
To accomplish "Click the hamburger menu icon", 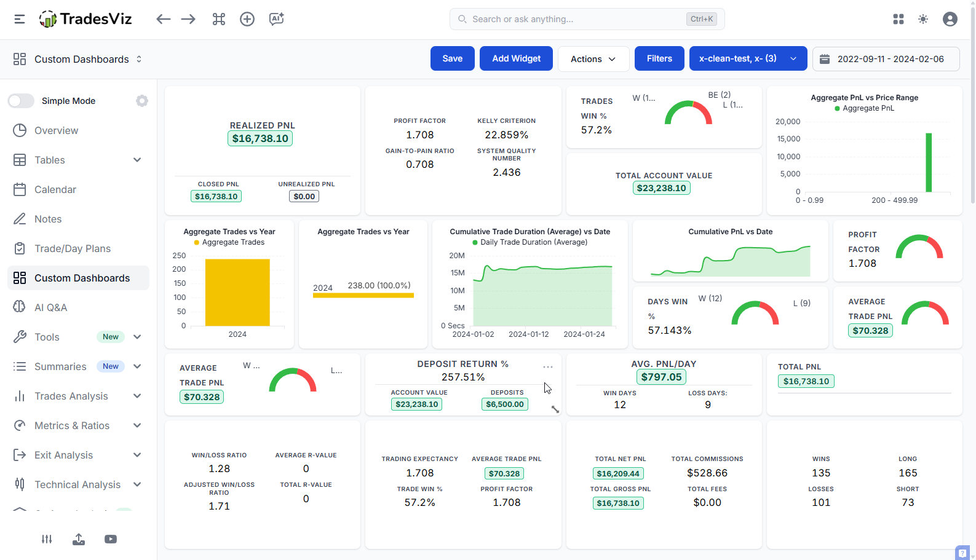I will coord(20,19).
